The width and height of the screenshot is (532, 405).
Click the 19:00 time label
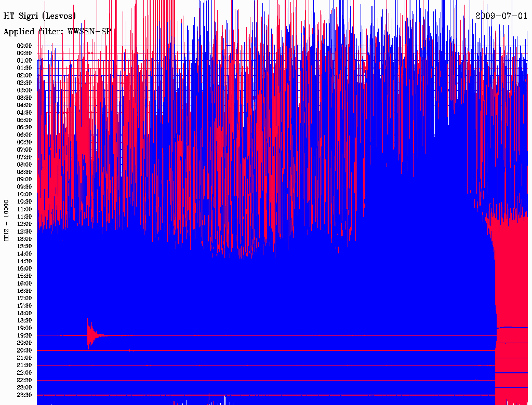pyautogui.click(x=24, y=328)
